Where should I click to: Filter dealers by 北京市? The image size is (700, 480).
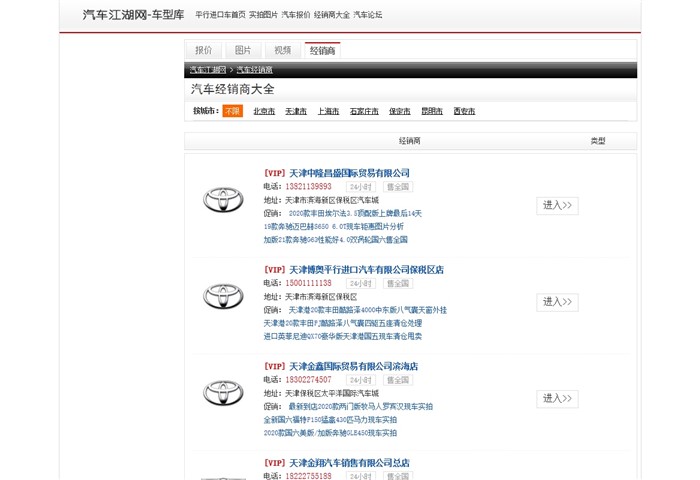[264, 111]
